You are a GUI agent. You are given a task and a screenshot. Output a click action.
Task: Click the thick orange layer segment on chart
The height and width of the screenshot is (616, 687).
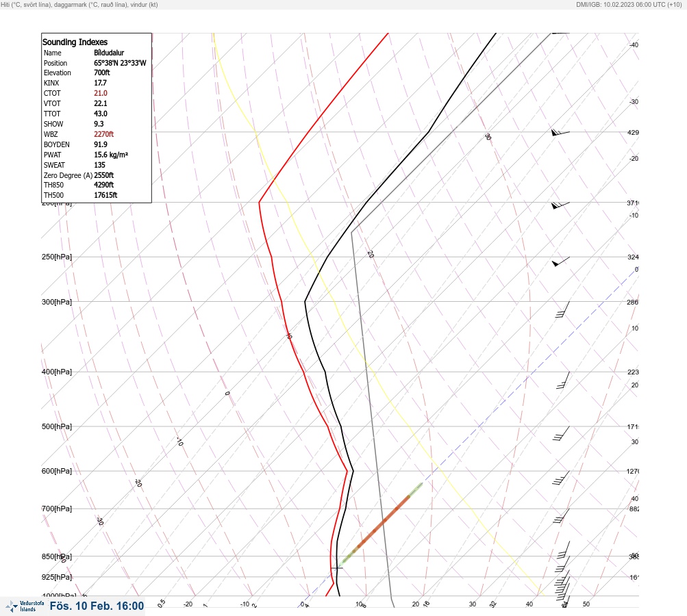[384, 521]
